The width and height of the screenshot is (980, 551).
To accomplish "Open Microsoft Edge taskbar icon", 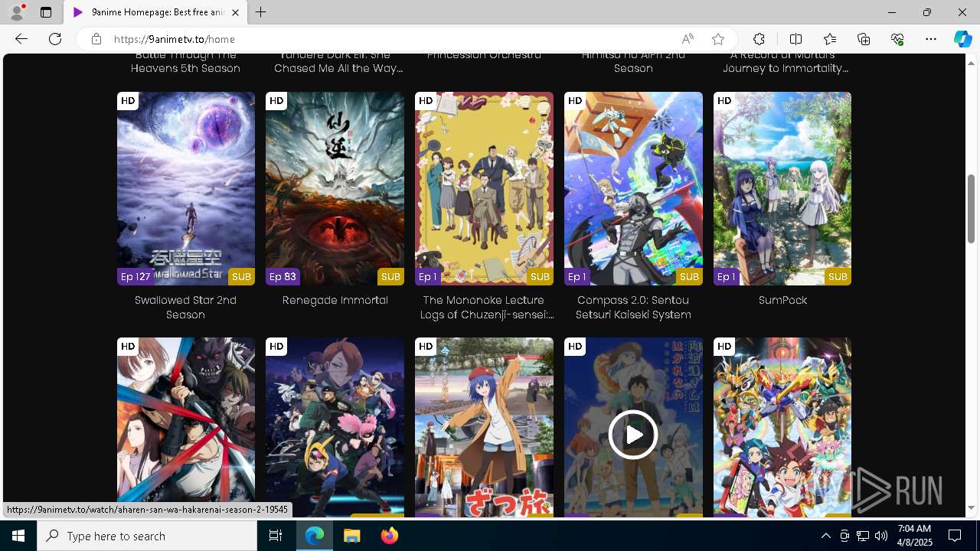I will 315,536.
